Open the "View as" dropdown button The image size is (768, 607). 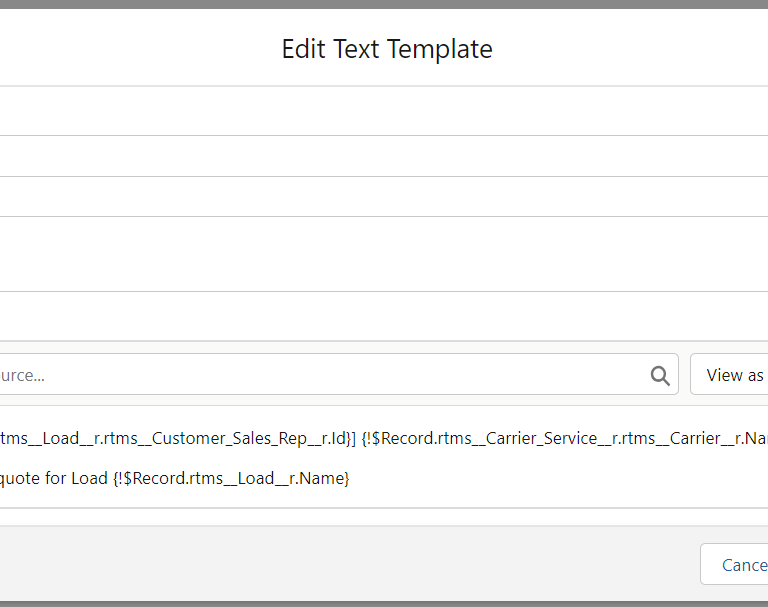pyautogui.click(x=729, y=374)
